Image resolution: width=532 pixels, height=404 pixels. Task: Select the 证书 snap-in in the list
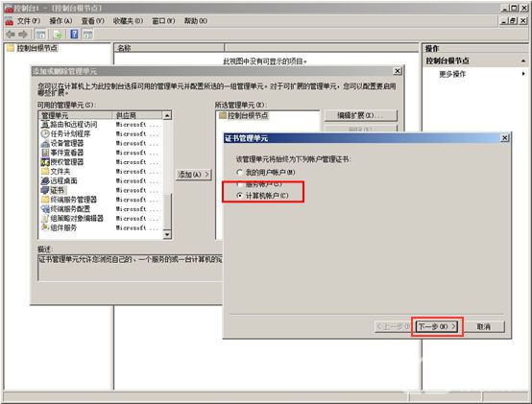point(57,190)
